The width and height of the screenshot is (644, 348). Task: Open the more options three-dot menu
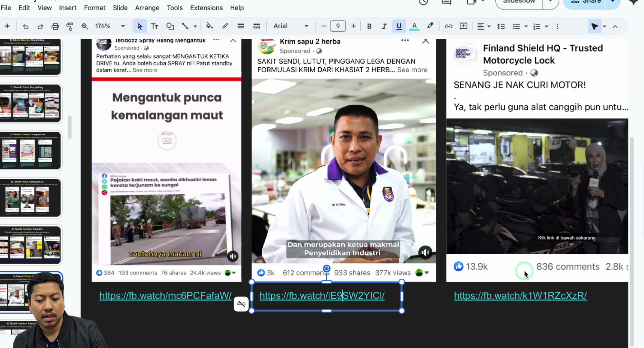click(x=557, y=26)
